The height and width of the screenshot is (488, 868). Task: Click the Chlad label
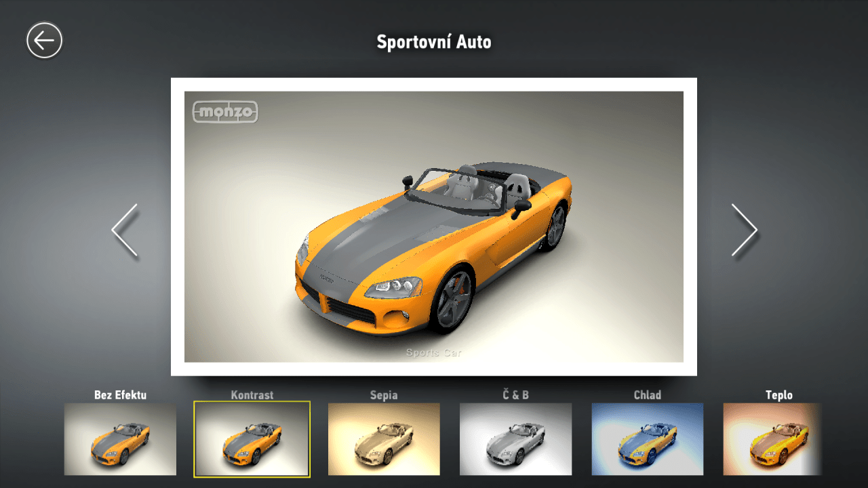point(647,394)
